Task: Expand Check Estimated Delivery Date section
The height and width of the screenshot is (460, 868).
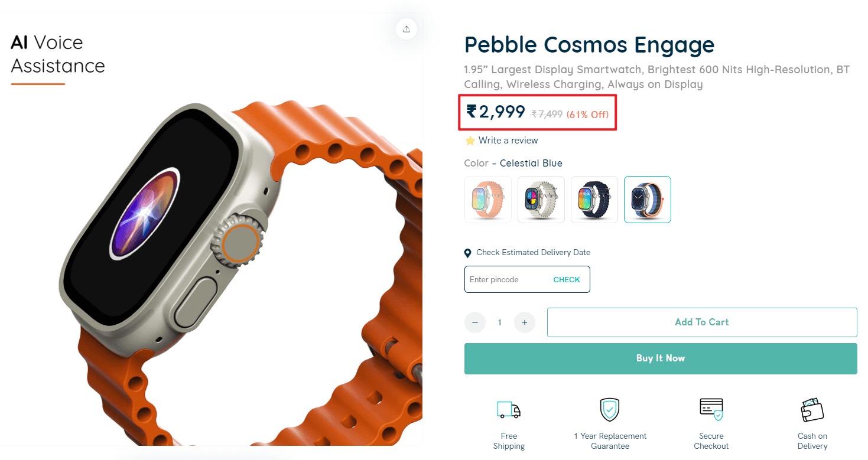Action: click(532, 252)
